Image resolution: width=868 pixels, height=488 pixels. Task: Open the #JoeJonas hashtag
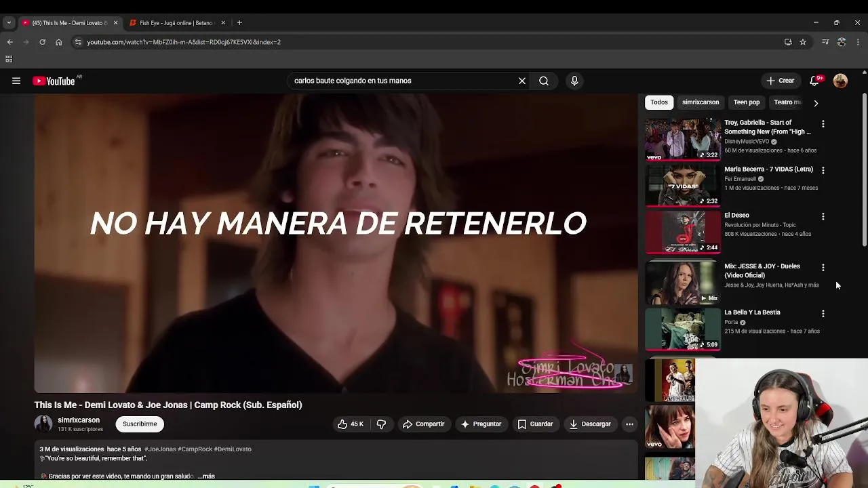(x=160, y=449)
